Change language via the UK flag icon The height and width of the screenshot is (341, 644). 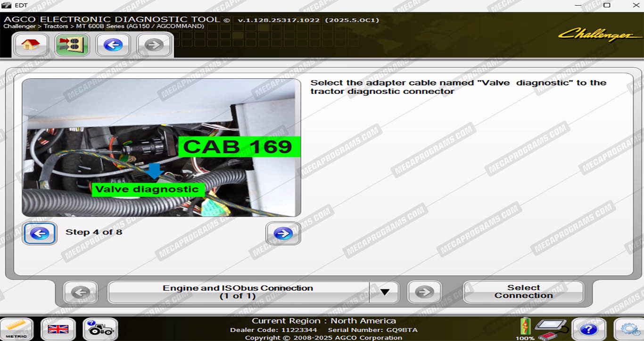[58, 329]
